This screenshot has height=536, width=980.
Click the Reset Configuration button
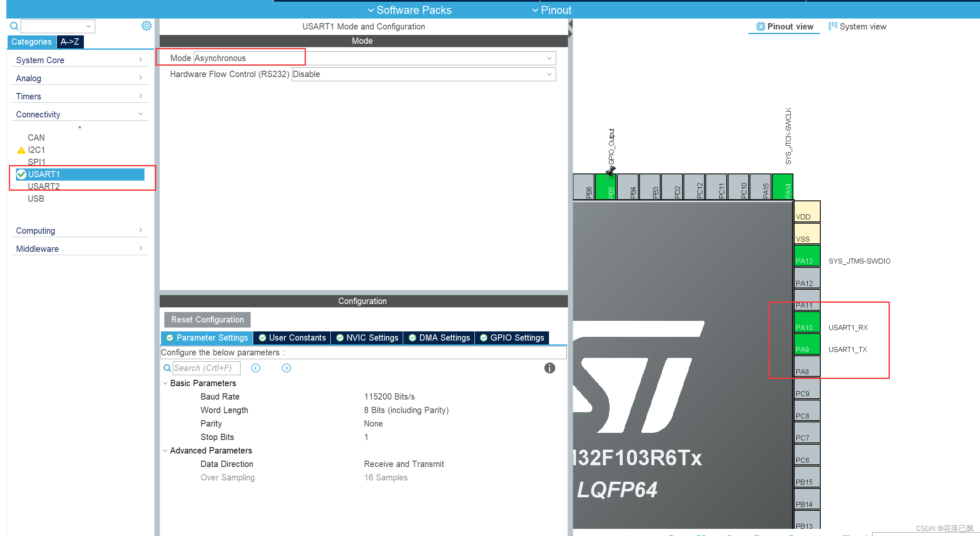point(207,320)
